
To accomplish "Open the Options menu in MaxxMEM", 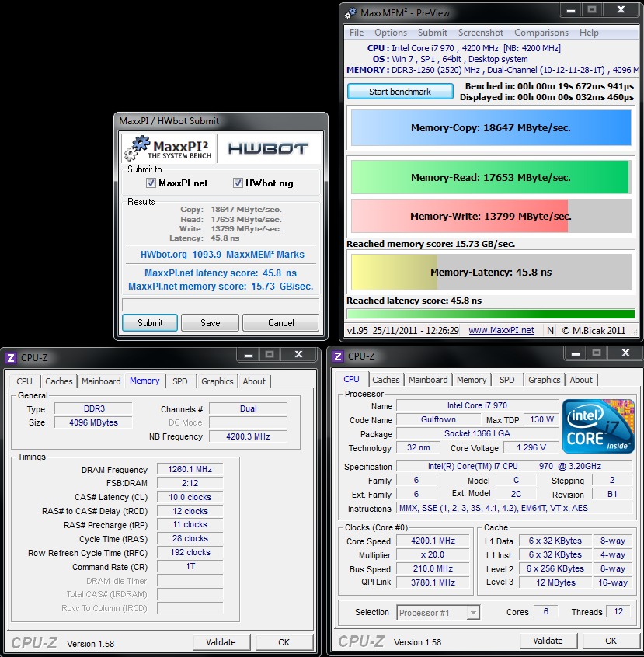I will point(391,33).
